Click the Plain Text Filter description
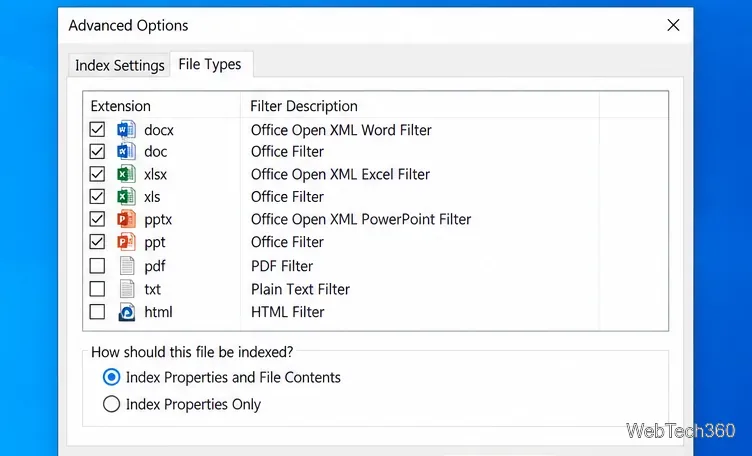This screenshot has height=456, width=752. point(300,289)
